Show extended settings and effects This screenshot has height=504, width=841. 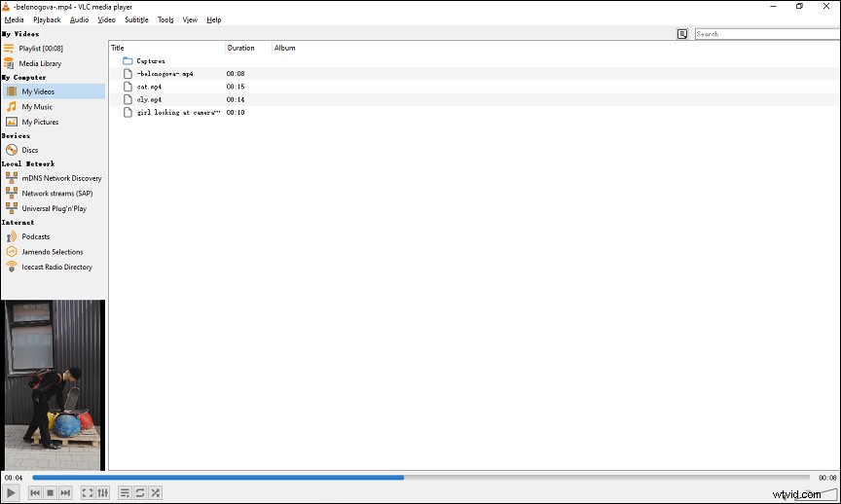(x=102, y=492)
